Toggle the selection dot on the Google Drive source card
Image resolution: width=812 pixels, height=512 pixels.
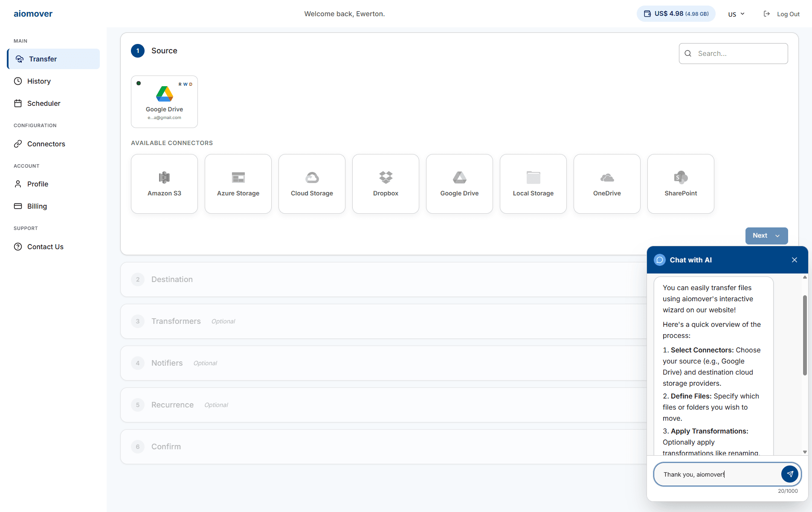tap(139, 83)
